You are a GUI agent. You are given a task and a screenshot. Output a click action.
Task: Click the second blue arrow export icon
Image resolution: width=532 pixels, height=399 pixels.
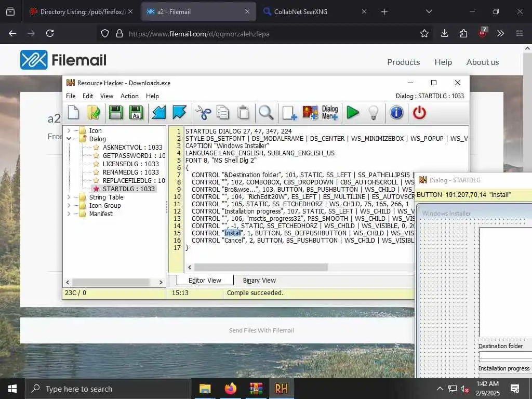179,113
